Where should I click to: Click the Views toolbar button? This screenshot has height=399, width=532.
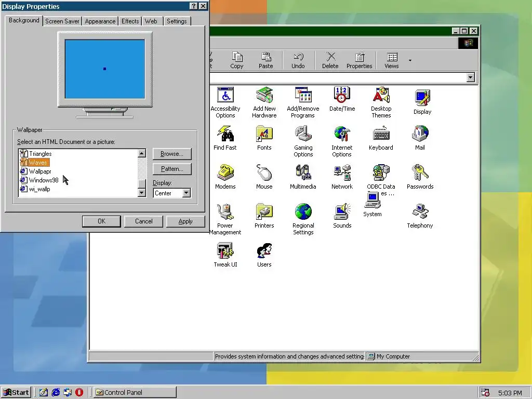point(392,60)
